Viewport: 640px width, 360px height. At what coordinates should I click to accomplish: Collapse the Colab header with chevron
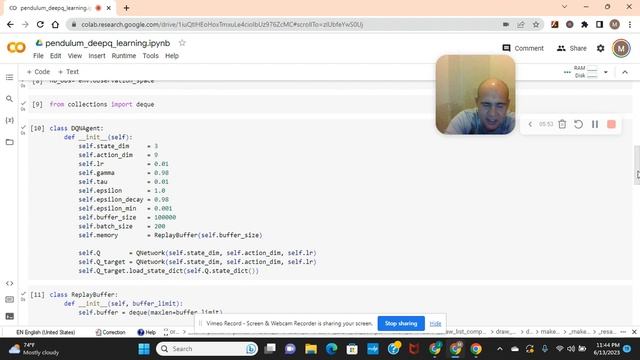click(625, 72)
